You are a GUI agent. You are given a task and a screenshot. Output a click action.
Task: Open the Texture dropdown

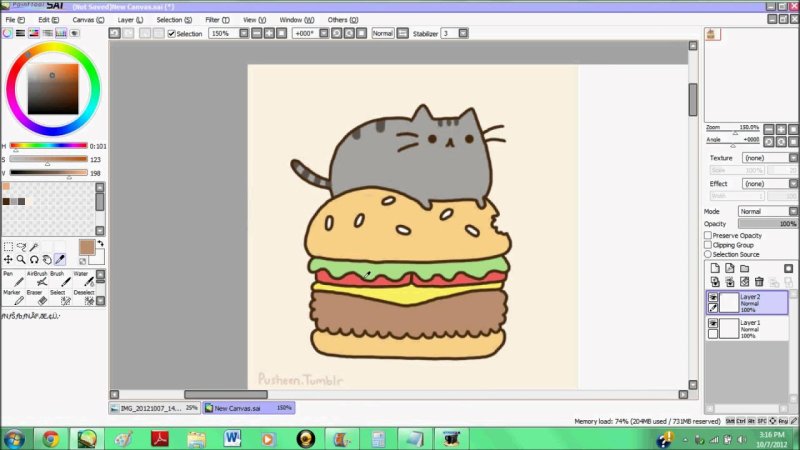(768, 158)
